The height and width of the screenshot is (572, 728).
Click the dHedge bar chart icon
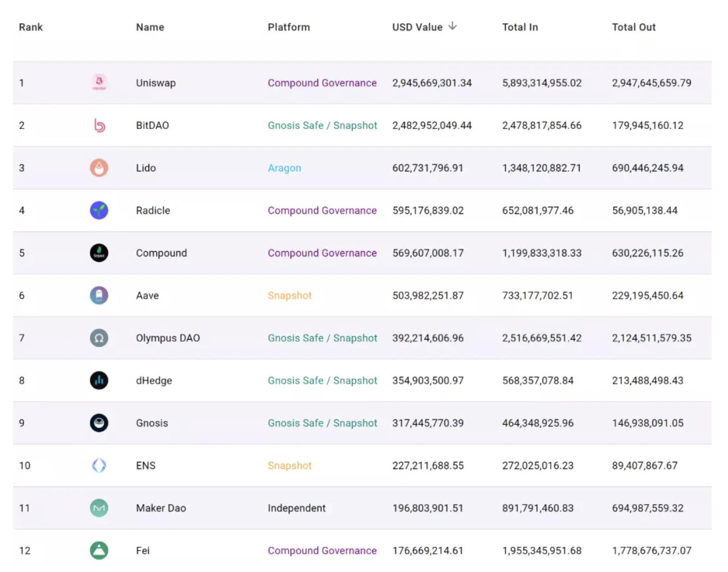click(x=99, y=381)
